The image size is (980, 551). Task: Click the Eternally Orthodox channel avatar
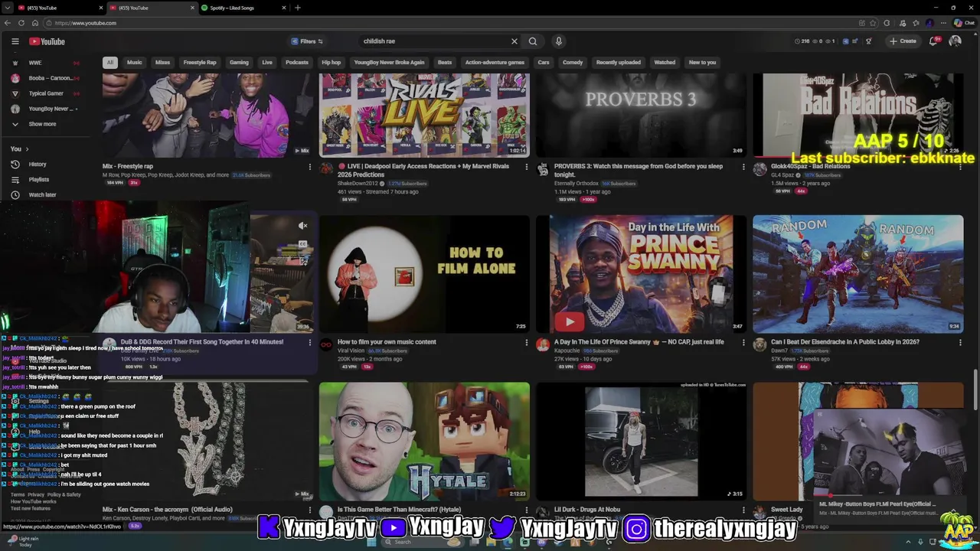pos(543,168)
